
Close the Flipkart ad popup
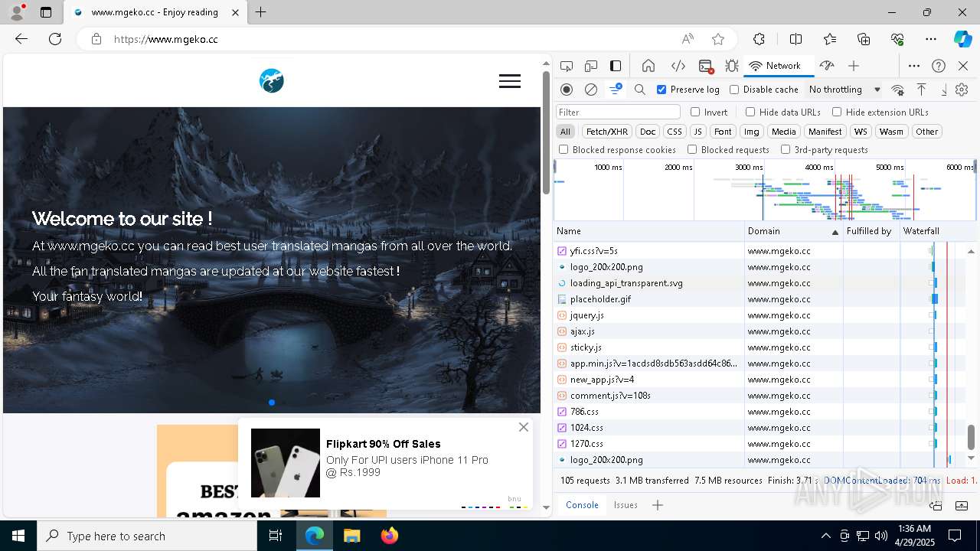coord(524,427)
